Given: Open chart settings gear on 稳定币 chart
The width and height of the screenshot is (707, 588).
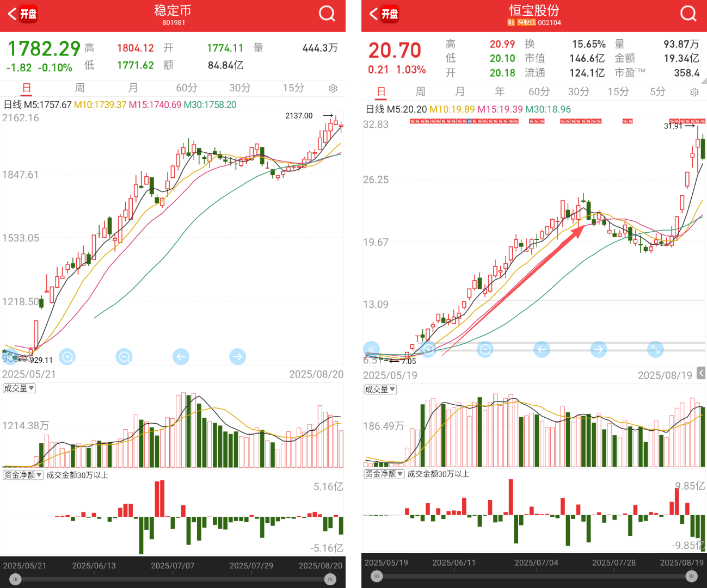Looking at the screenshot, I should (333, 88).
